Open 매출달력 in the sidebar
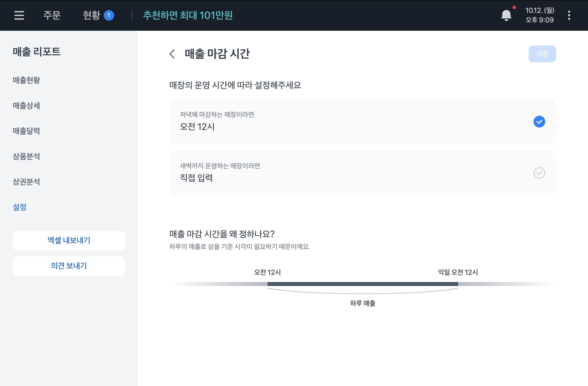The height and width of the screenshot is (386, 588). click(26, 131)
